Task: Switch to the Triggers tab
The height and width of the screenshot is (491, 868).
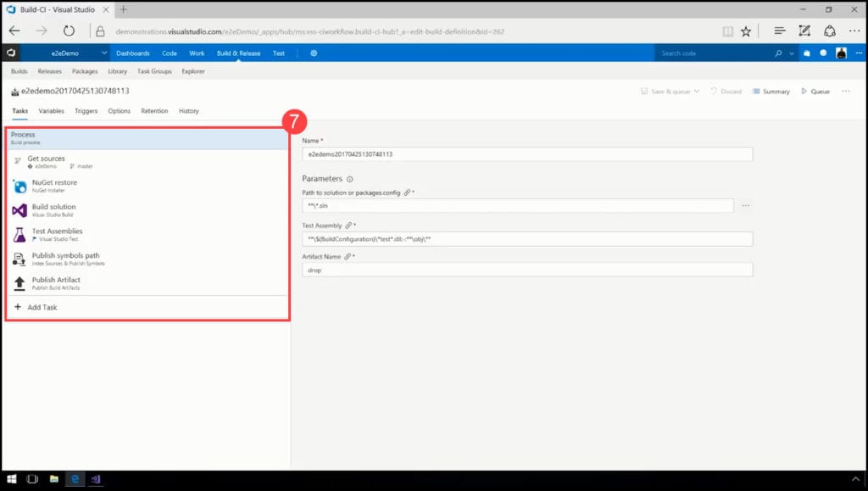Action: [86, 111]
